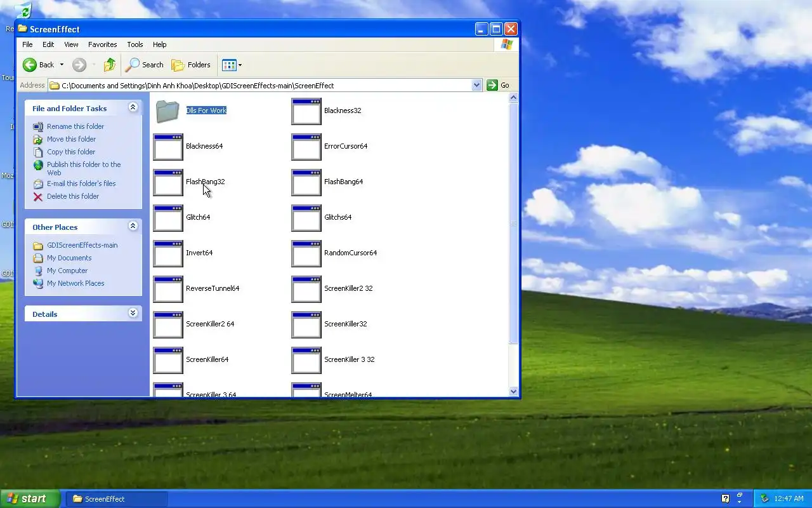Select the ScreenKiller2 32 program icon
812x508 pixels.
click(x=306, y=289)
